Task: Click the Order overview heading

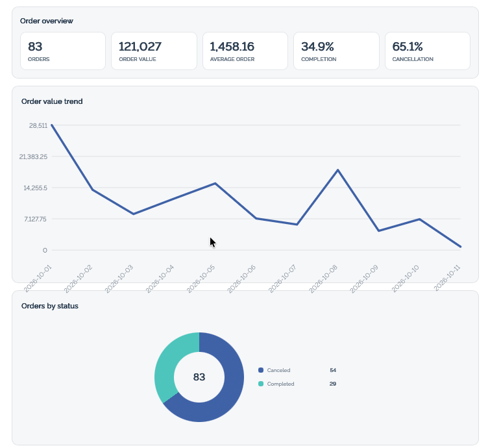Action: point(47,21)
